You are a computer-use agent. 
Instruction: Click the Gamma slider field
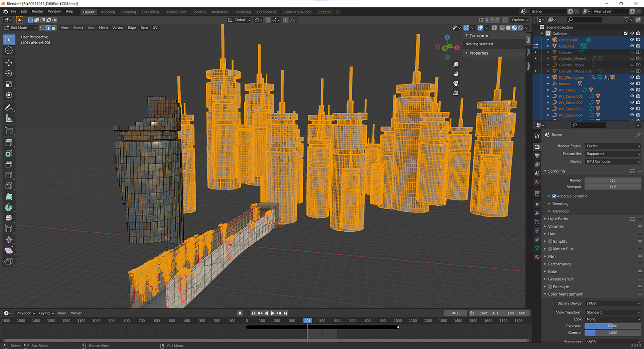[613, 333]
